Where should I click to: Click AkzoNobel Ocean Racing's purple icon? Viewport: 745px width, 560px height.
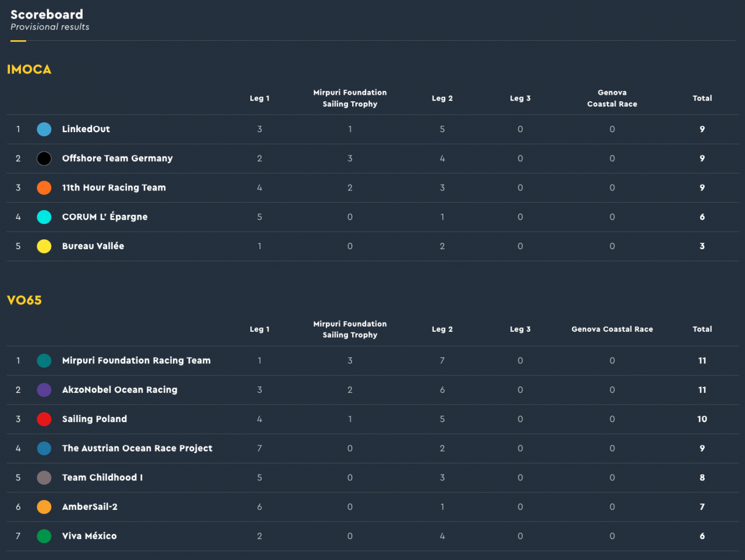(x=44, y=390)
